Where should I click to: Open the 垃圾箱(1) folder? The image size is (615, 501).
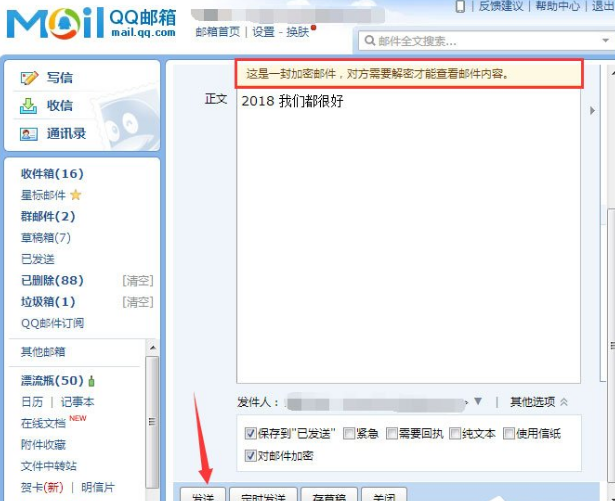pos(48,302)
